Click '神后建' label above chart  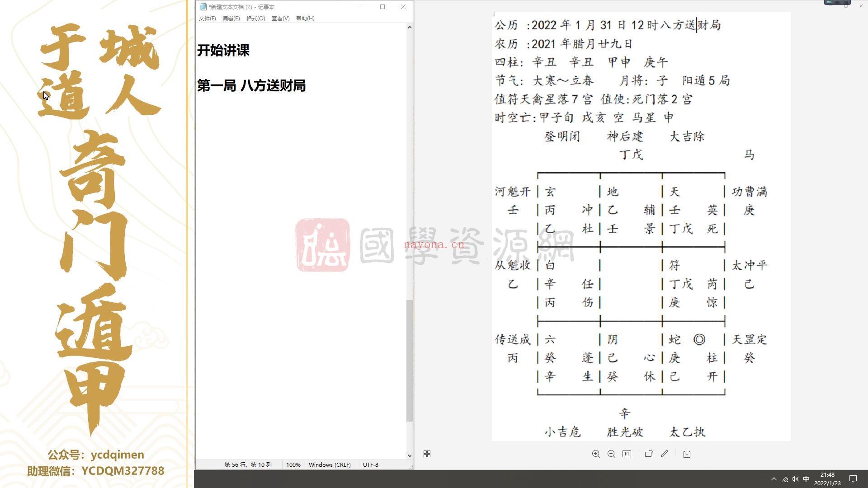pos(625,136)
